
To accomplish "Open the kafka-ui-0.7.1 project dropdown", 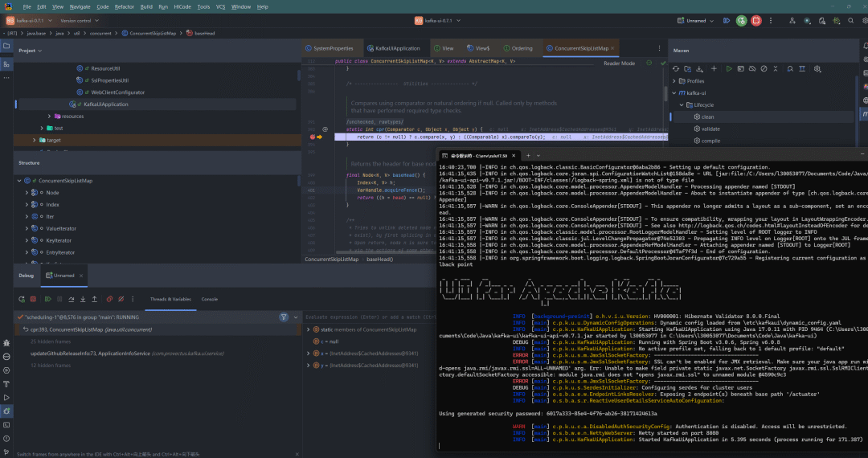I will pos(30,20).
